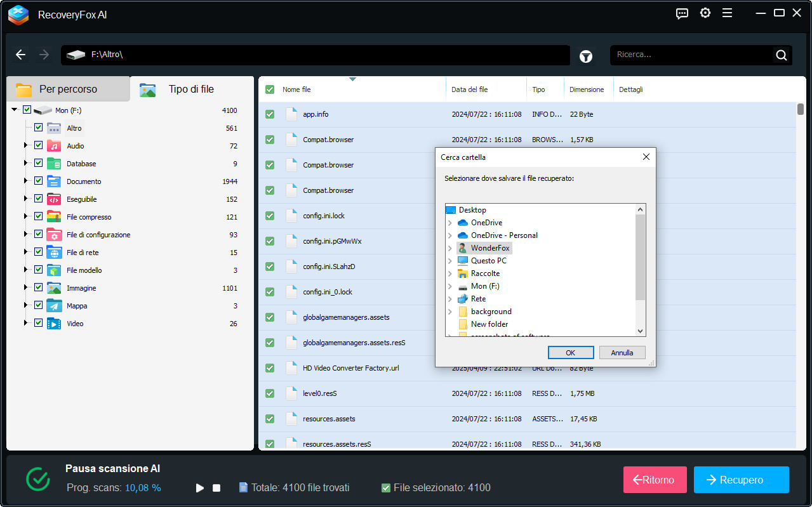Screen dimensions: 812x507
Task: Click the search magnifier icon
Action: coord(782,55)
